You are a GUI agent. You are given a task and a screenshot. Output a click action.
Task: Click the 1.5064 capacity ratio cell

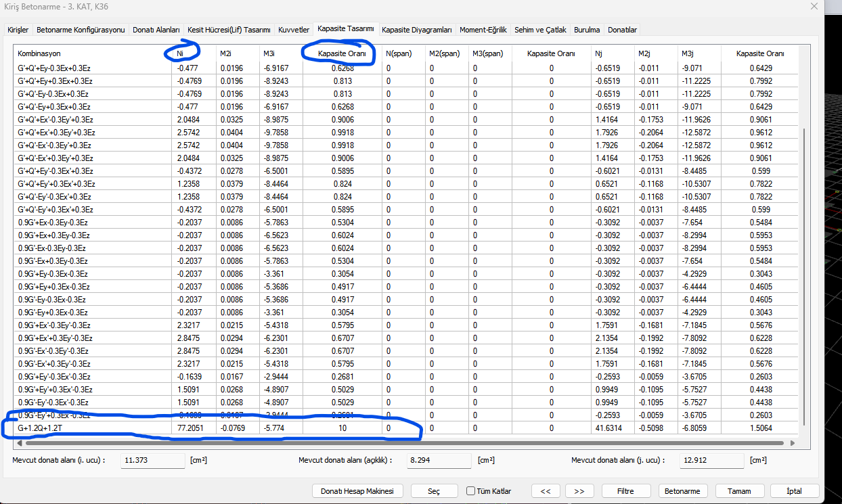[761, 428]
